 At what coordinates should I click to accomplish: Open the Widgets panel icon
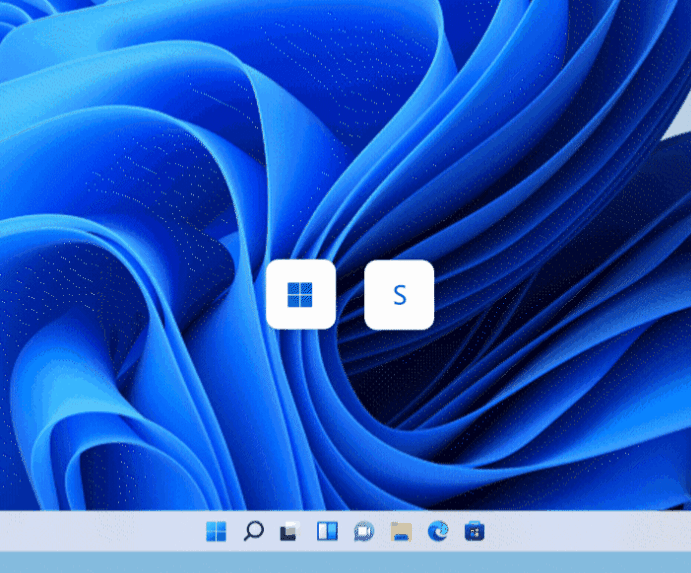327,531
